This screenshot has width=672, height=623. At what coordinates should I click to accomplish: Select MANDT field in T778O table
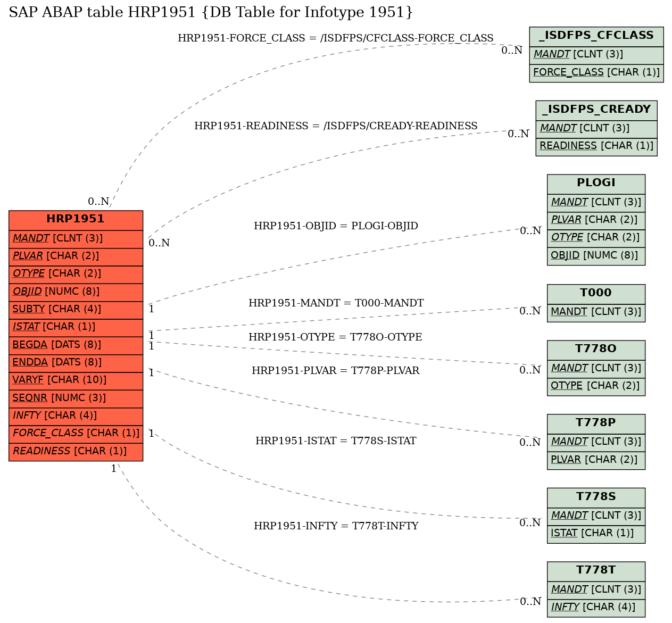[596, 369]
